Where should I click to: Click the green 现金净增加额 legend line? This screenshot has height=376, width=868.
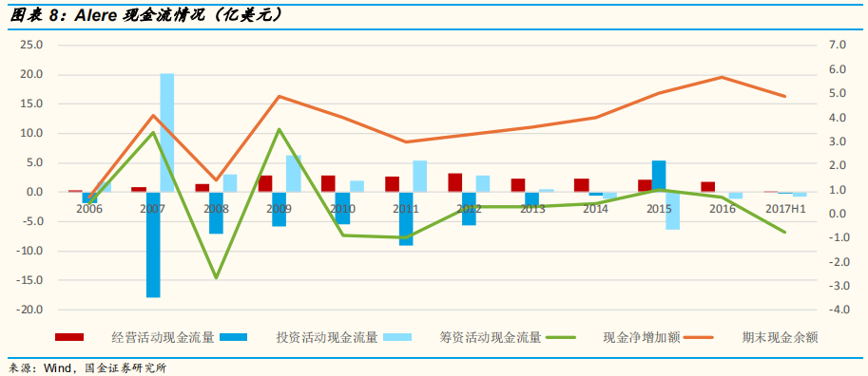[x=561, y=337]
